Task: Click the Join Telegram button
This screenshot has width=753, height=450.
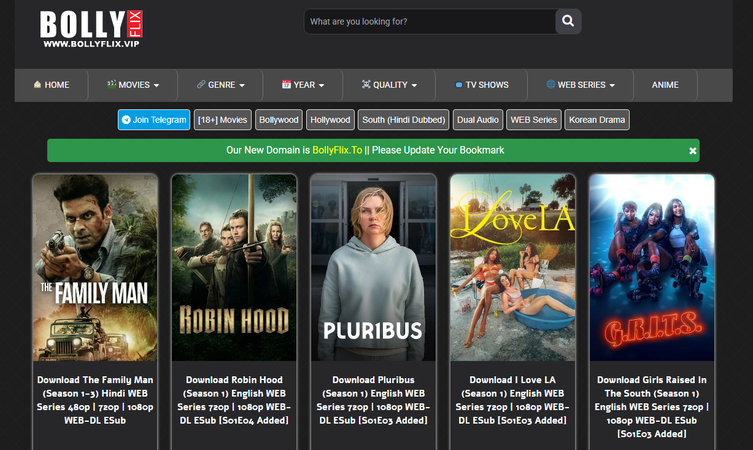Action: pyautogui.click(x=154, y=120)
